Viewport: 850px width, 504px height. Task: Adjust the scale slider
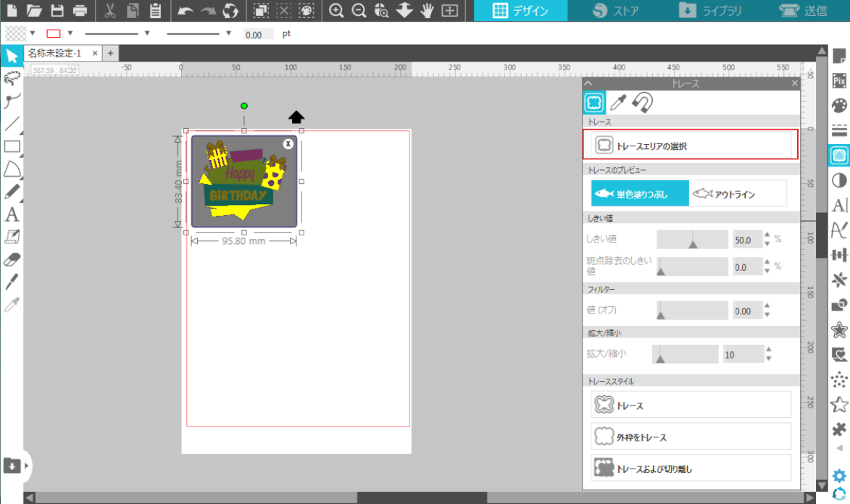point(686,354)
